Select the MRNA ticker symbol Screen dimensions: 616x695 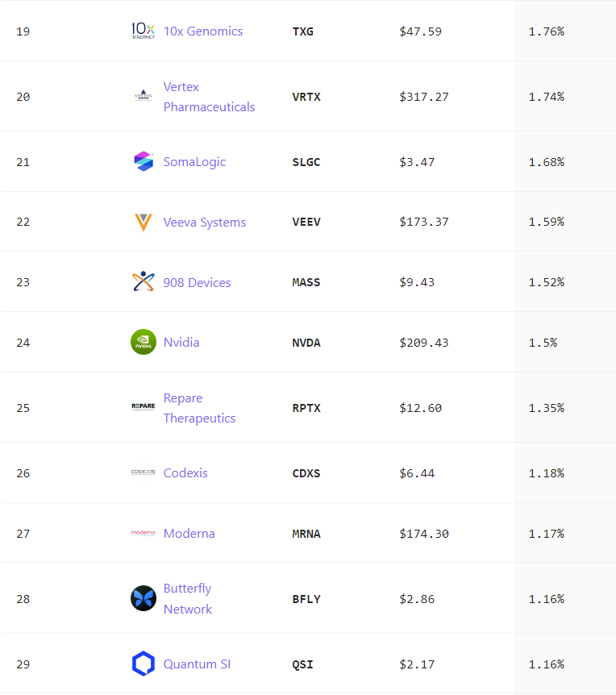click(306, 534)
